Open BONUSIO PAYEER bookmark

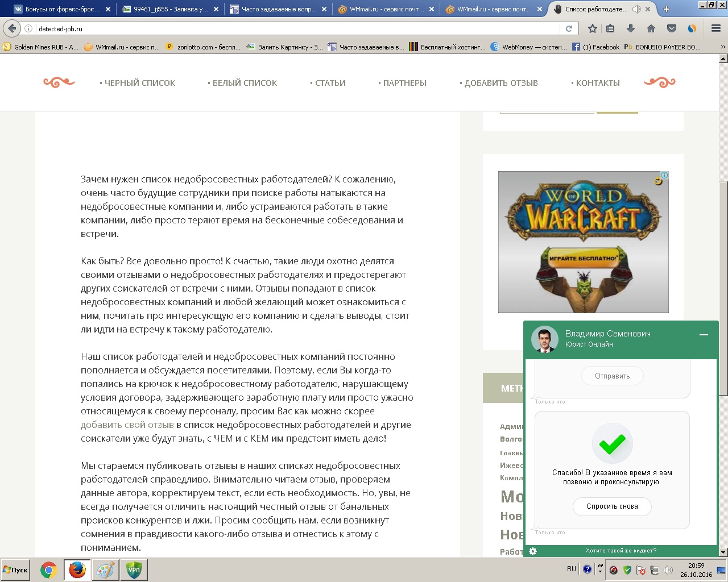663,47
